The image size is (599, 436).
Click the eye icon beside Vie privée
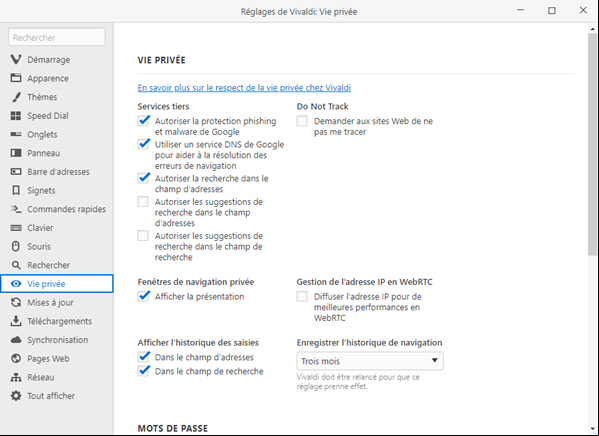[16, 284]
